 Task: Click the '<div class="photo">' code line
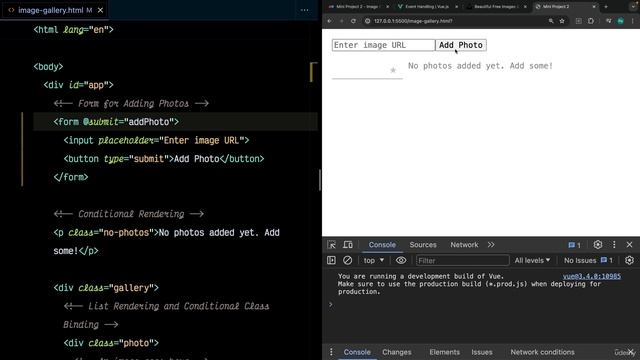(x=111, y=343)
